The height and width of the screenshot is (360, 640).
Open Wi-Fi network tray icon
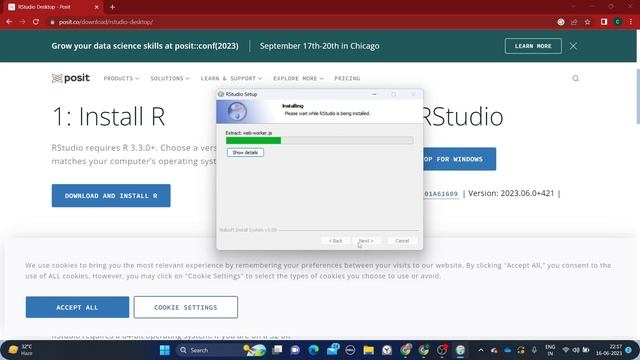coord(566,350)
